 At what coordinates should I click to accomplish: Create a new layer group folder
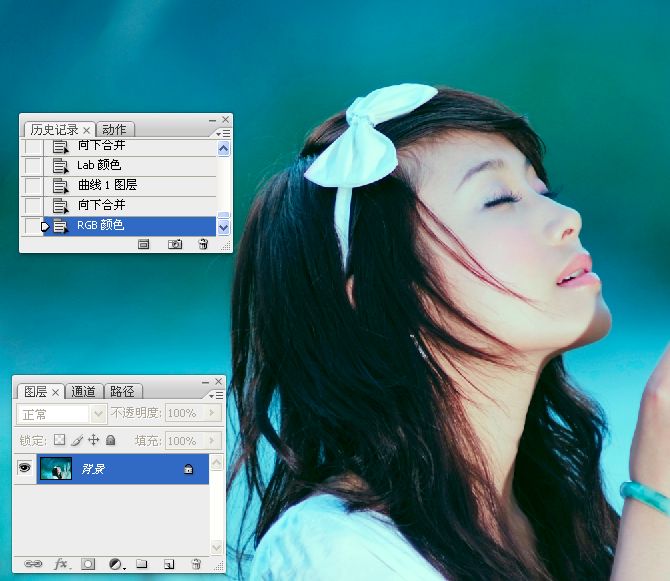(142, 564)
